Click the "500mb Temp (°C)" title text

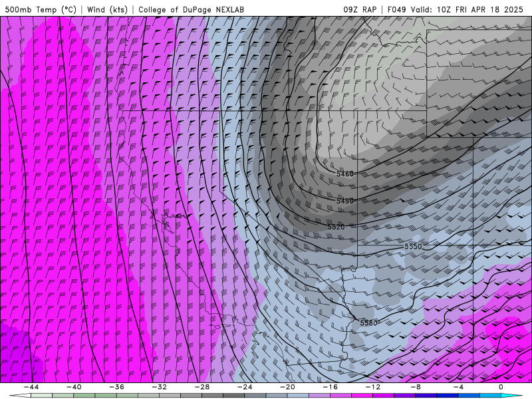click(x=41, y=9)
